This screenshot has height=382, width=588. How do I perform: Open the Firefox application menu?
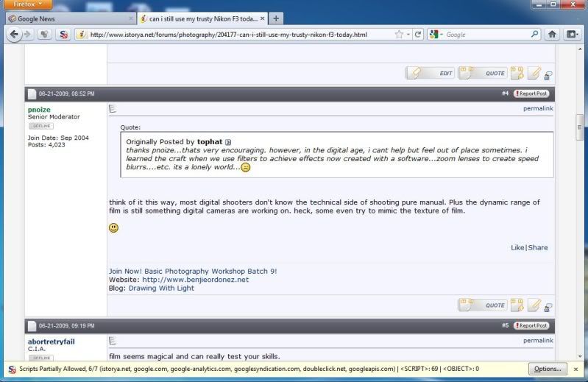(28, 4)
